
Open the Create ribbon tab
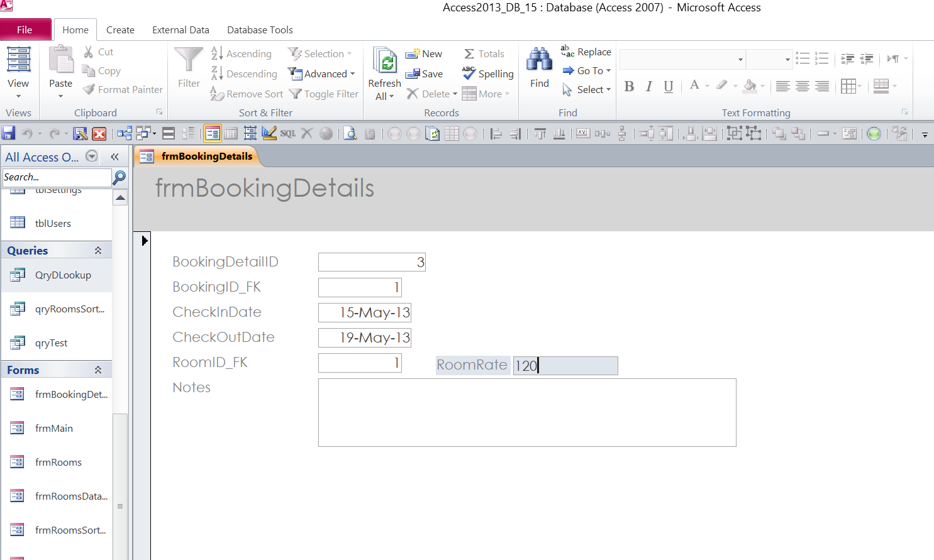(120, 30)
